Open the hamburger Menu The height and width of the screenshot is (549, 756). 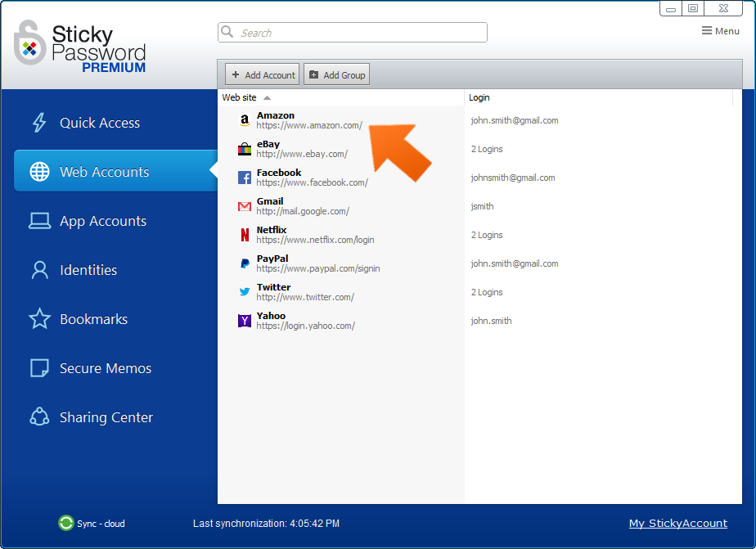(x=720, y=31)
